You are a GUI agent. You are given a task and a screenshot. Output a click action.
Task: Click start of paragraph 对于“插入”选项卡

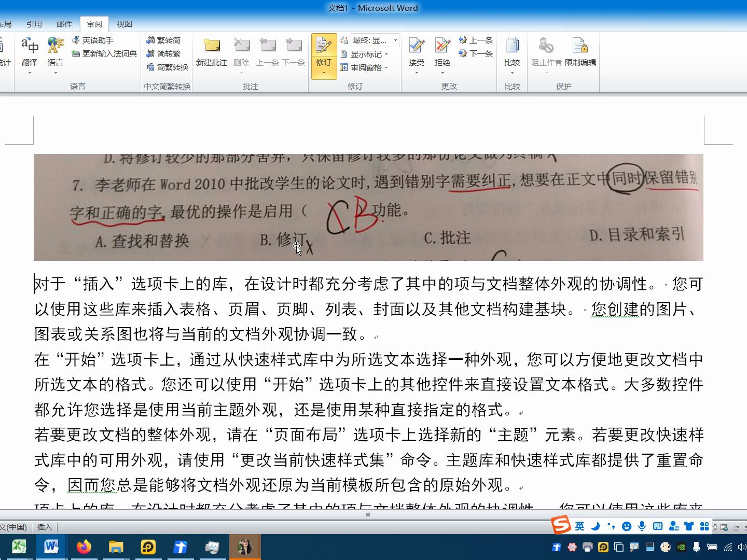coord(35,284)
